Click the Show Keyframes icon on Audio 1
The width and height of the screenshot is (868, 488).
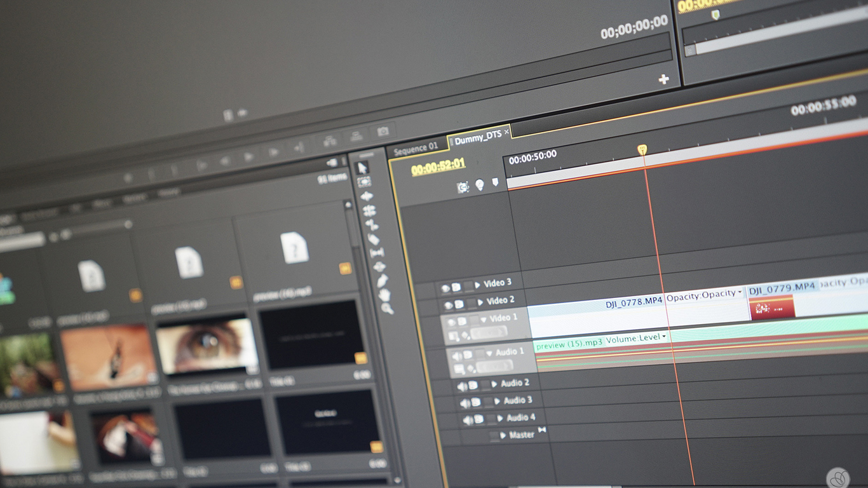(471, 368)
